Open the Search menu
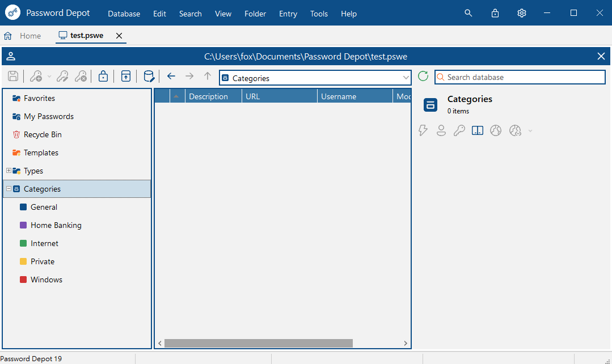Viewport: 612px width, 364px height. [191, 14]
